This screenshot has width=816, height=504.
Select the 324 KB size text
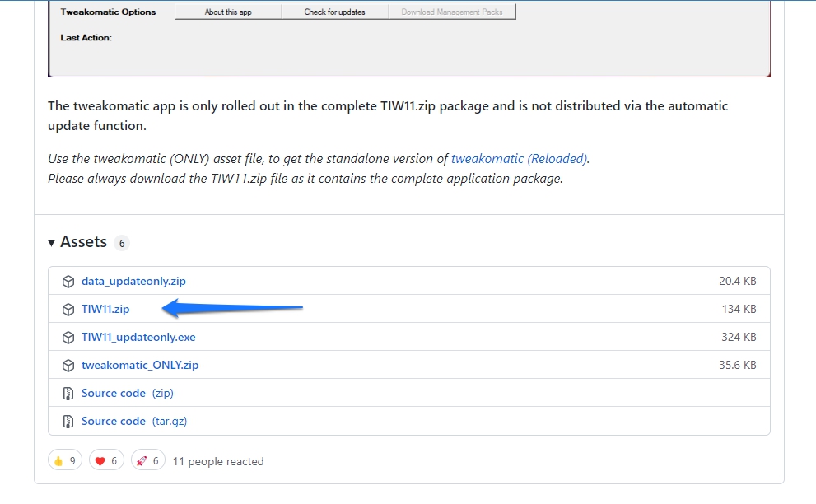(x=739, y=338)
